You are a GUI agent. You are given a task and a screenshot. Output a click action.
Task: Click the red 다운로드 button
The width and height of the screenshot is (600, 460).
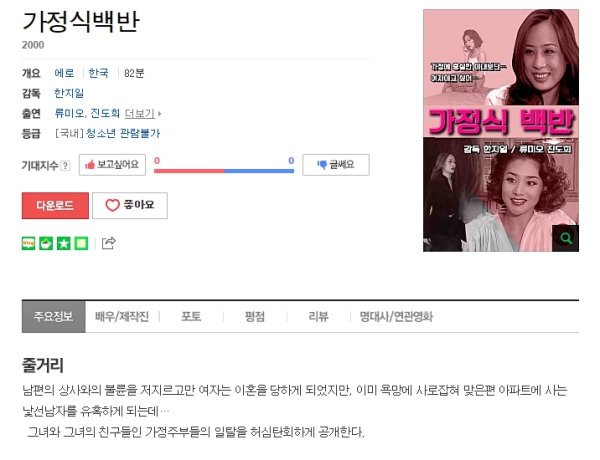pos(55,206)
